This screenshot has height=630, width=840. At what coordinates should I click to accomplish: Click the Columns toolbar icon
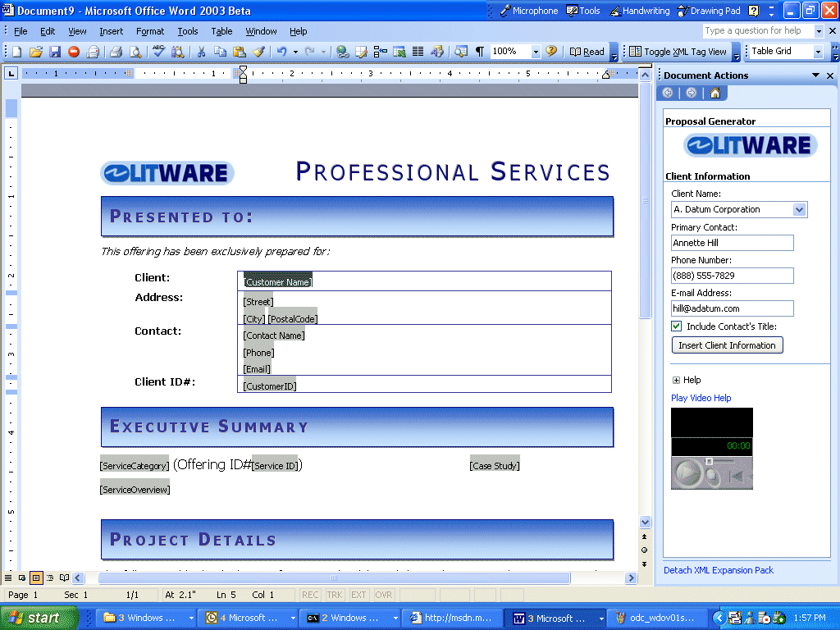pyautogui.click(x=418, y=52)
